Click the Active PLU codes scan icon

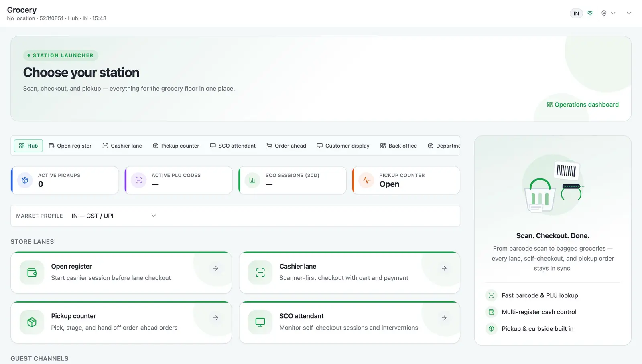(138, 180)
